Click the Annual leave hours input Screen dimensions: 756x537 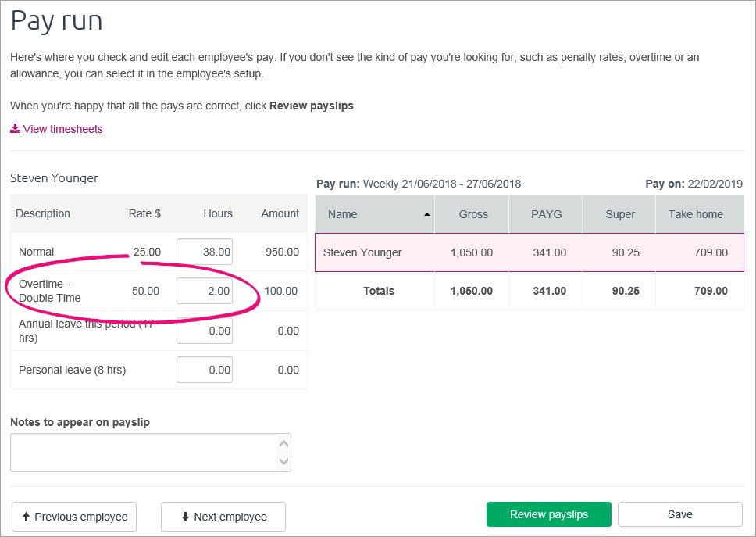(205, 331)
